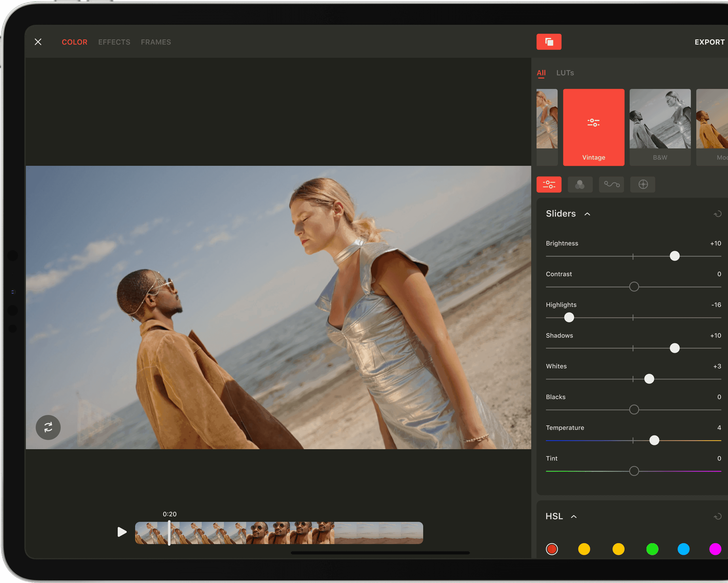
Task: Click the compare/swap round icon on preview
Action: [x=48, y=428]
